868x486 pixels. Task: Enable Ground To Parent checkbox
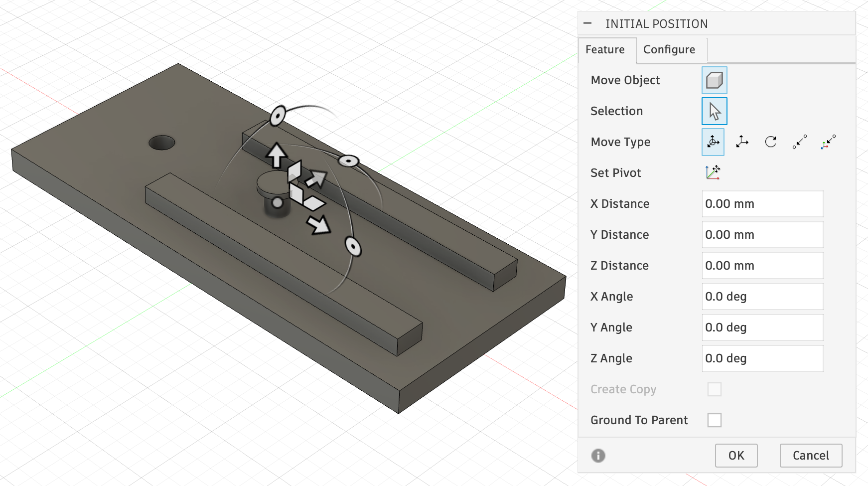tap(714, 420)
